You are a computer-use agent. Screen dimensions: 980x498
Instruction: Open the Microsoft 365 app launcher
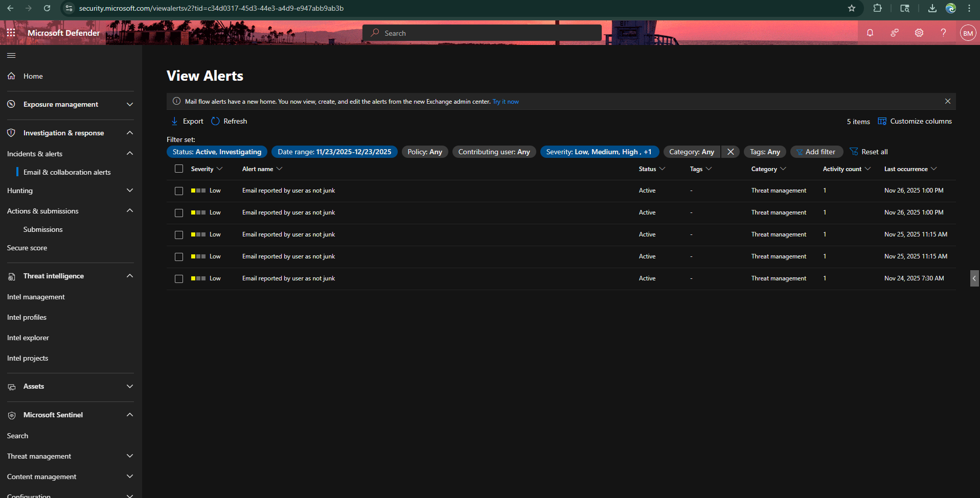click(x=11, y=32)
